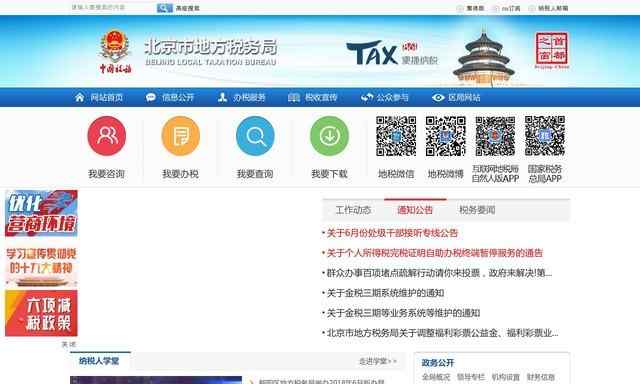Click the search keyword input field

[113, 7]
